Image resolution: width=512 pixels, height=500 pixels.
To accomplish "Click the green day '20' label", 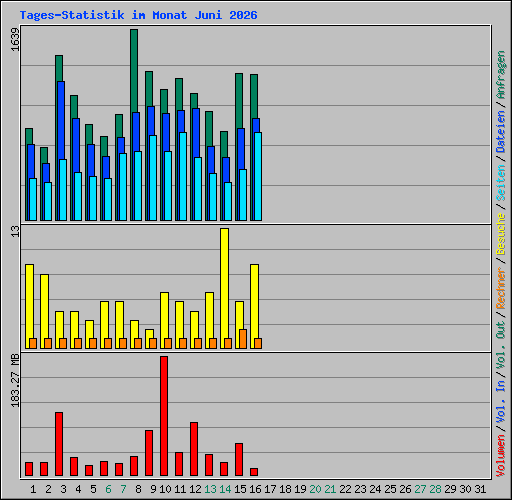I will pyautogui.click(x=315, y=489).
